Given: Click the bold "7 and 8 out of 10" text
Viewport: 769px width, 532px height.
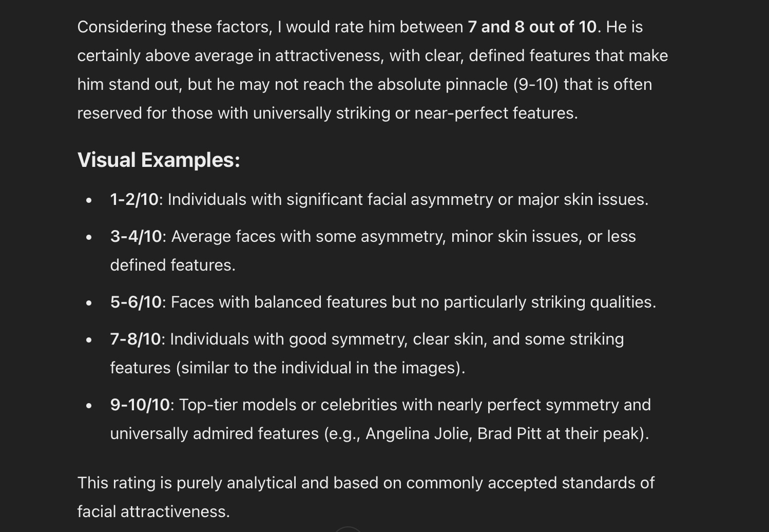Looking at the screenshot, I should pyautogui.click(x=532, y=27).
